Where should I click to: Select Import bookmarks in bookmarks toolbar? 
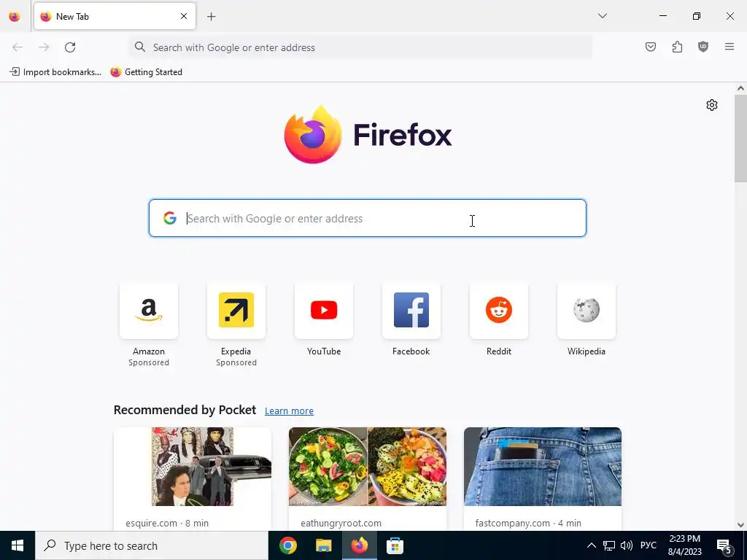[55, 72]
